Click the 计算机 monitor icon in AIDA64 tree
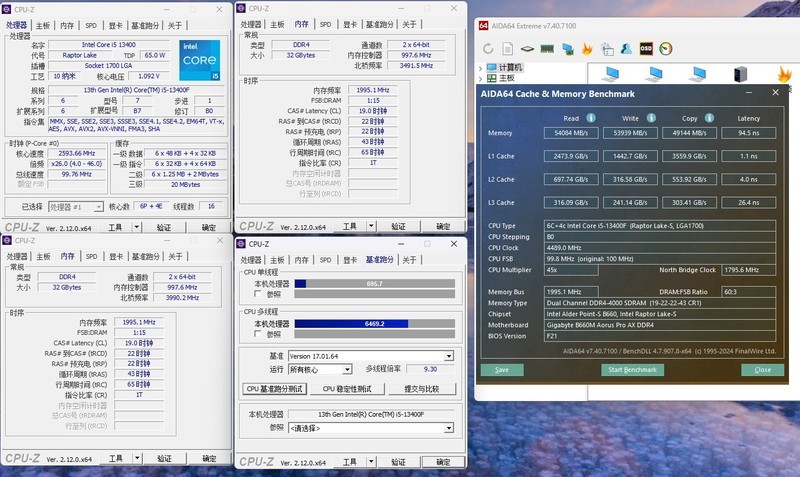The width and height of the screenshot is (800, 477). 491,67
